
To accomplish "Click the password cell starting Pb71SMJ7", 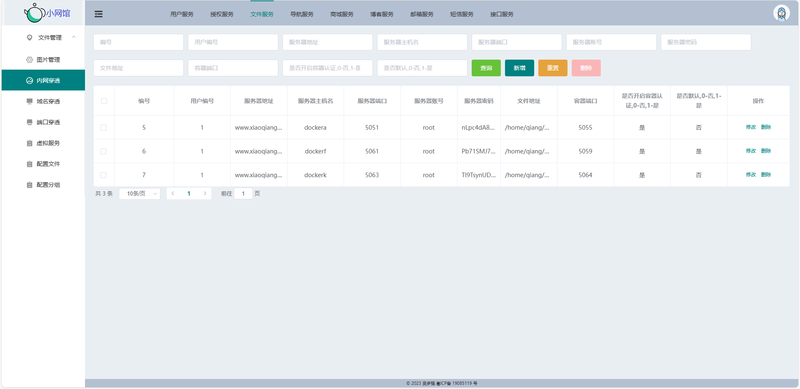I will 478,151.
